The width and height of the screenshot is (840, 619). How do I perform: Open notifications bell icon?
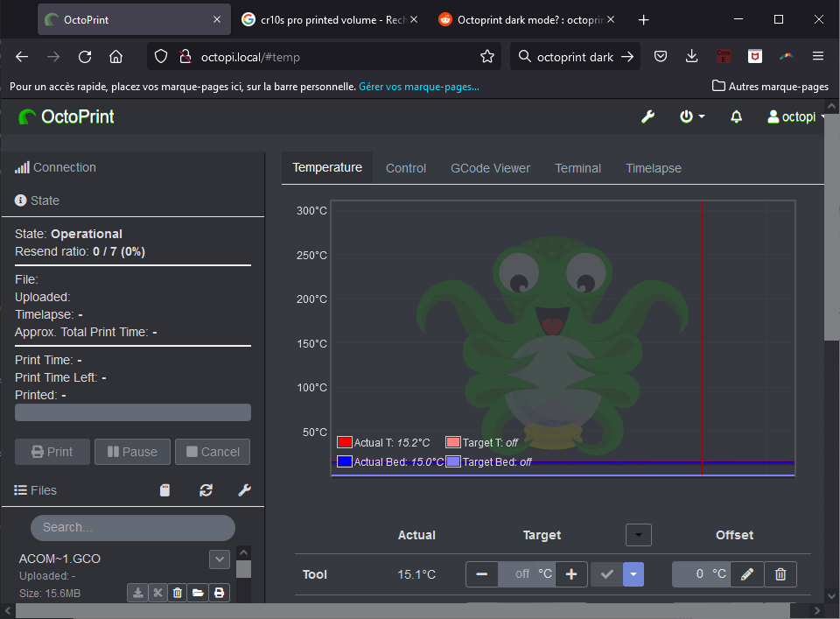736,116
